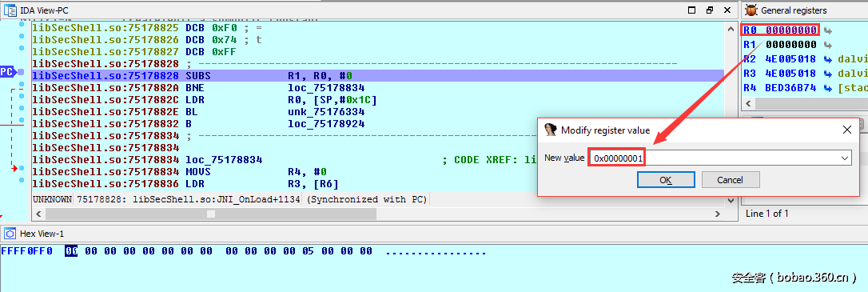This screenshot has height=292, width=868.
Task: Toggle breakpoint dot at line 75178832 B
Action: [22, 120]
